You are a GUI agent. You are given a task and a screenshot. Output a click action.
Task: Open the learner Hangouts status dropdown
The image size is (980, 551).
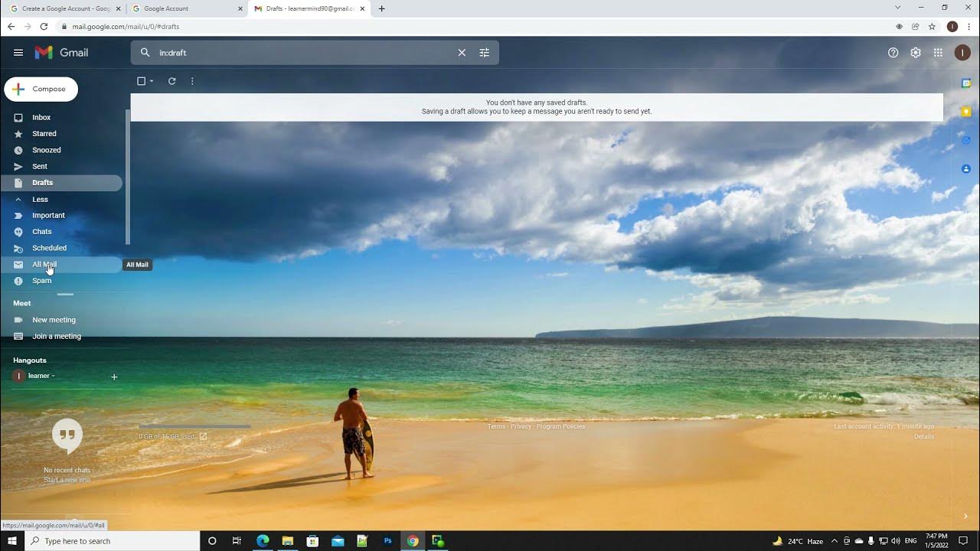[54, 377]
